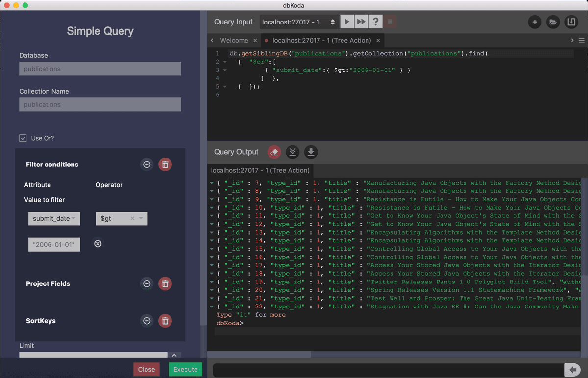Remove Project Fields with the trash icon
This screenshot has width=588, height=378.
(165, 283)
